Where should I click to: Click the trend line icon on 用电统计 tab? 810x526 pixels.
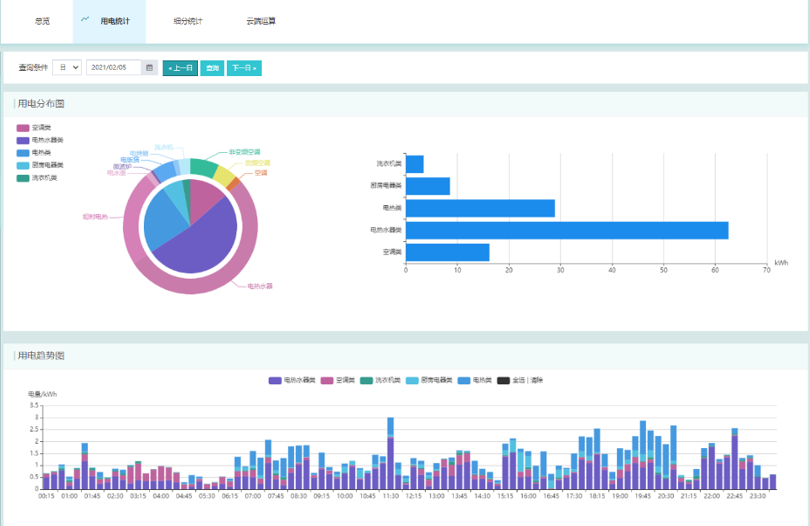coord(85,20)
